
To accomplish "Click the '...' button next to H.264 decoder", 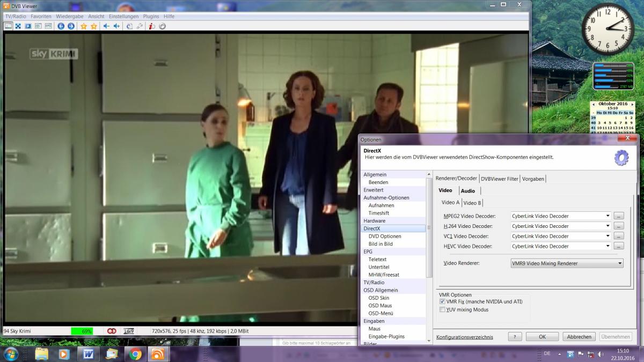I will (x=619, y=226).
